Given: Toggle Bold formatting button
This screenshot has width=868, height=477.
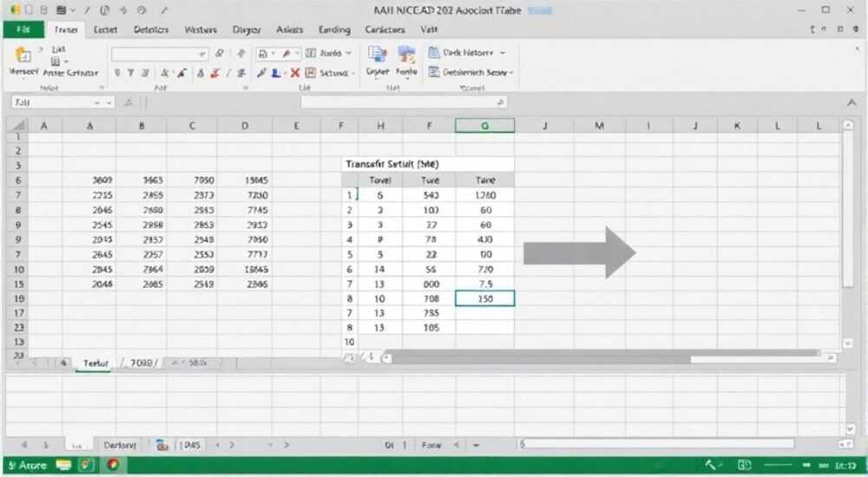Looking at the screenshot, I should click(x=117, y=73).
